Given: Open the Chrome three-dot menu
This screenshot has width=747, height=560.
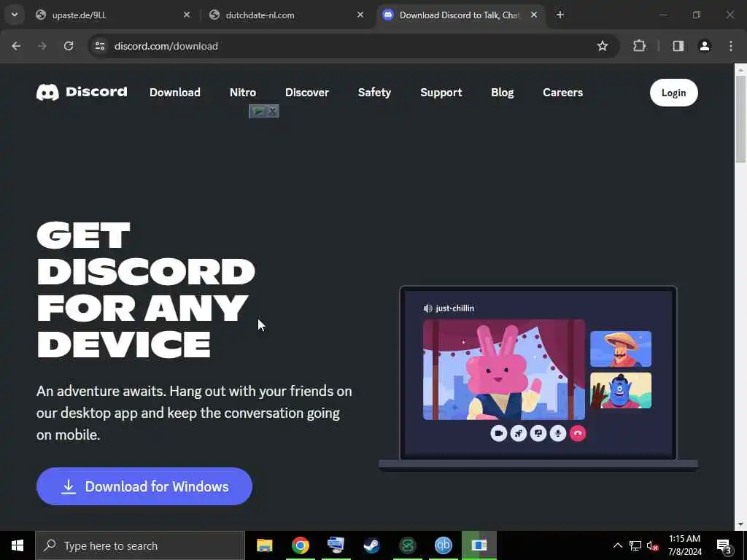Looking at the screenshot, I should pos(731,46).
